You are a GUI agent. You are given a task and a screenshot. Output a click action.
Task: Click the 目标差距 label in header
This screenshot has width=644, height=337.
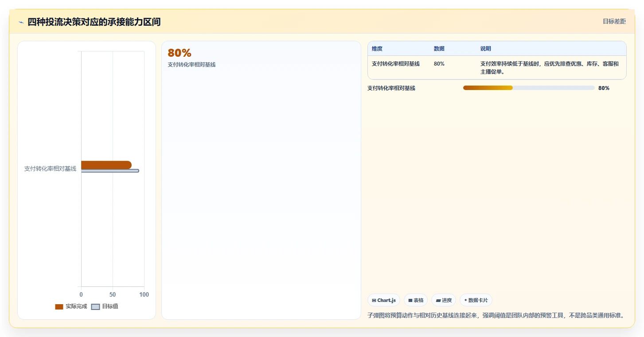pyautogui.click(x=614, y=21)
